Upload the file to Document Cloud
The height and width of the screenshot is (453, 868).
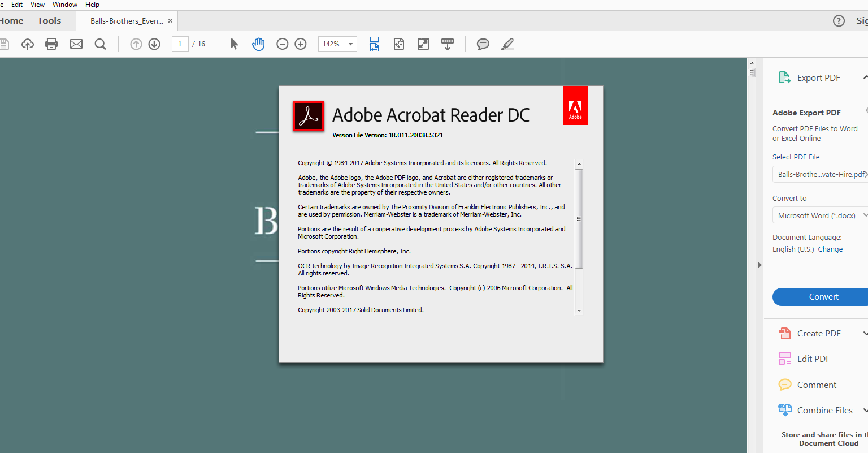tap(27, 44)
